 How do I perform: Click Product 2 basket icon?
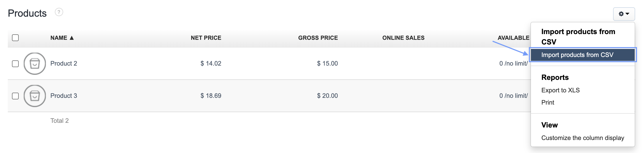(x=35, y=63)
